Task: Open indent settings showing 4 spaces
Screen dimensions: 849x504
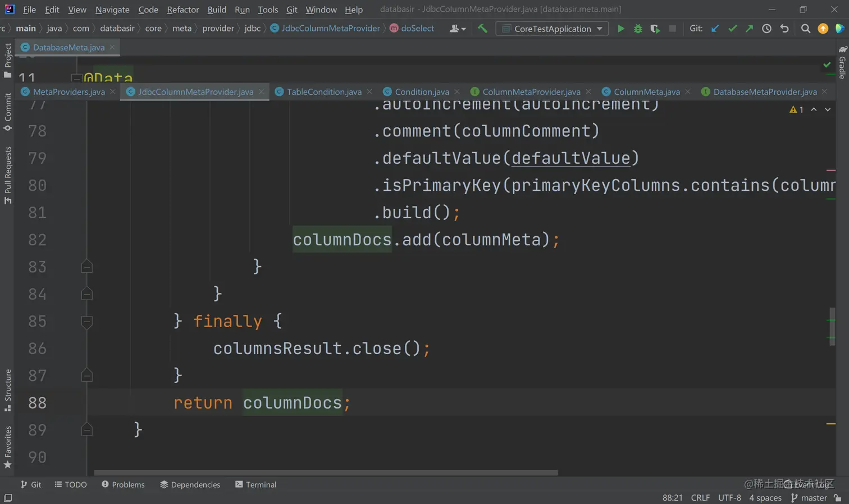Action: (x=765, y=498)
